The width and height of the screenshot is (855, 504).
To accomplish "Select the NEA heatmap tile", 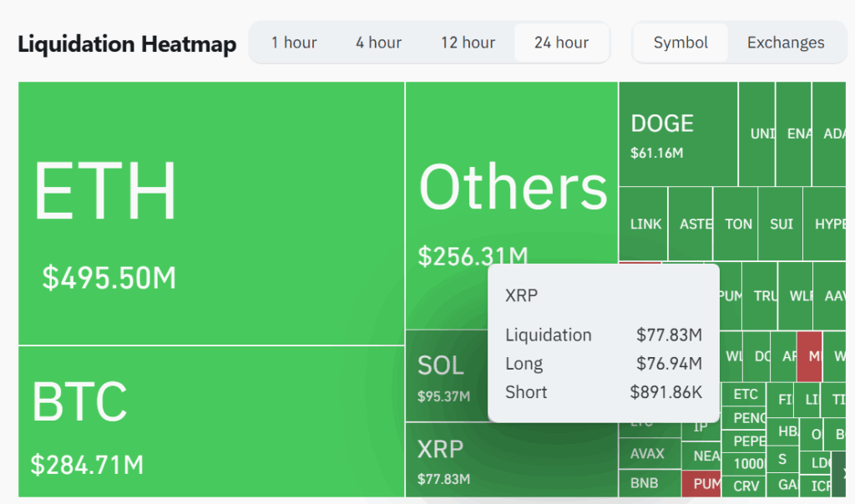I will click(701, 456).
